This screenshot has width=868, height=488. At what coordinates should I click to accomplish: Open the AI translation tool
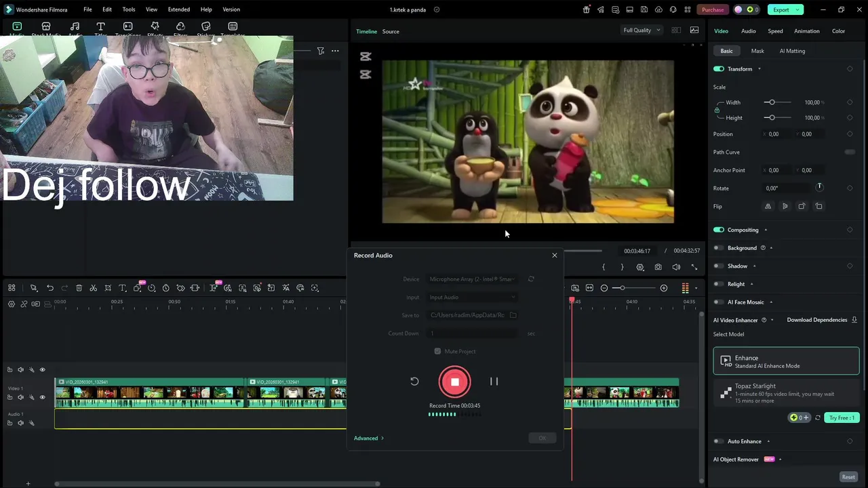[285, 288]
